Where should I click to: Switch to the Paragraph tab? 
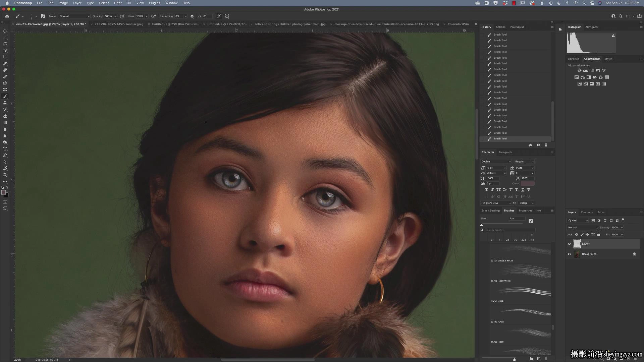click(505, 152)
